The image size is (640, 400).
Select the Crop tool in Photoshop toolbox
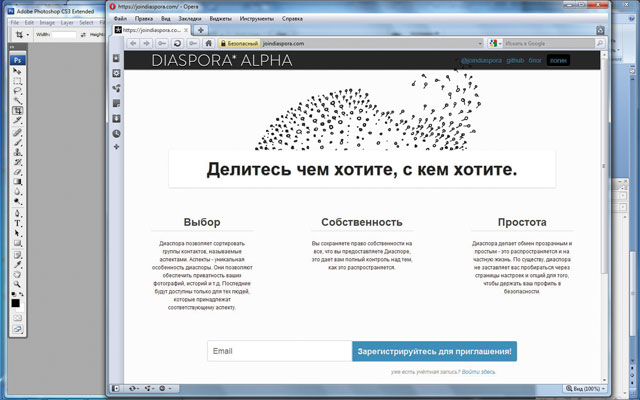[17, 111]
